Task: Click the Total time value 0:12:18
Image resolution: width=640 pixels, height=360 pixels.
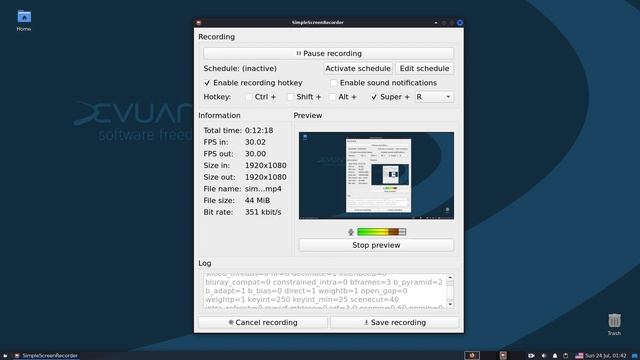Action: (259, 131)
